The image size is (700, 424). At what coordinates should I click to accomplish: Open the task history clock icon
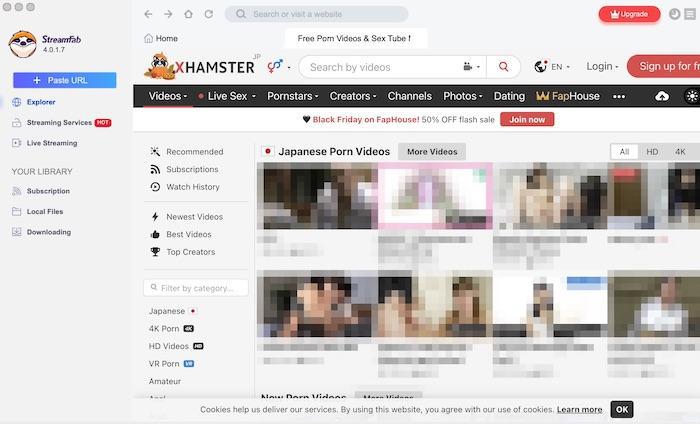pyautogui.click(x=675, y=14)
